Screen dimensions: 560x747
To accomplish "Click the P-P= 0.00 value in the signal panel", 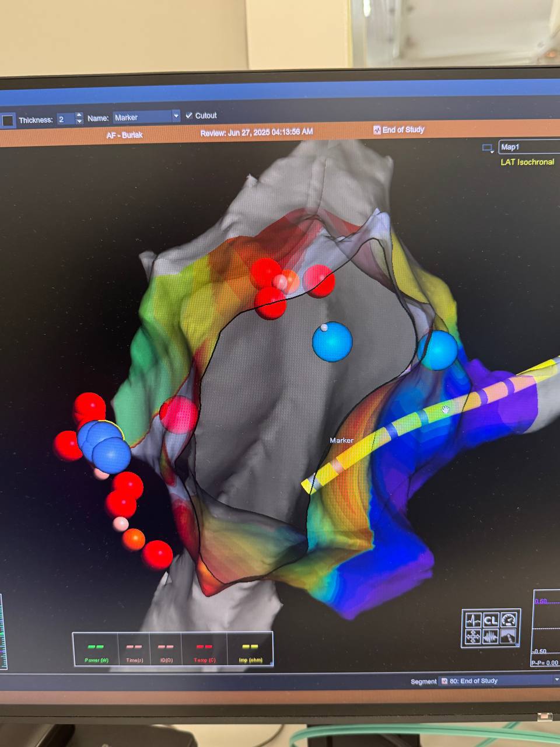I will 544,663.
